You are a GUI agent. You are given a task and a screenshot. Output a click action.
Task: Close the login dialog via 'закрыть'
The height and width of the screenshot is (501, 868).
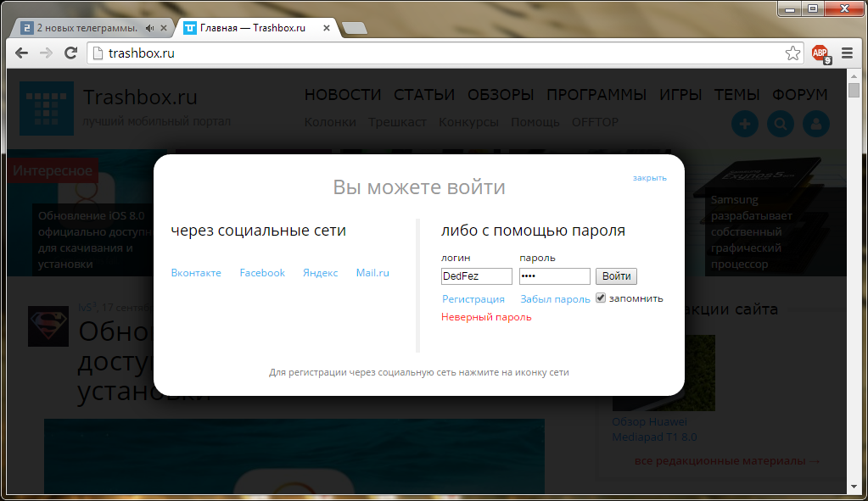649,178
